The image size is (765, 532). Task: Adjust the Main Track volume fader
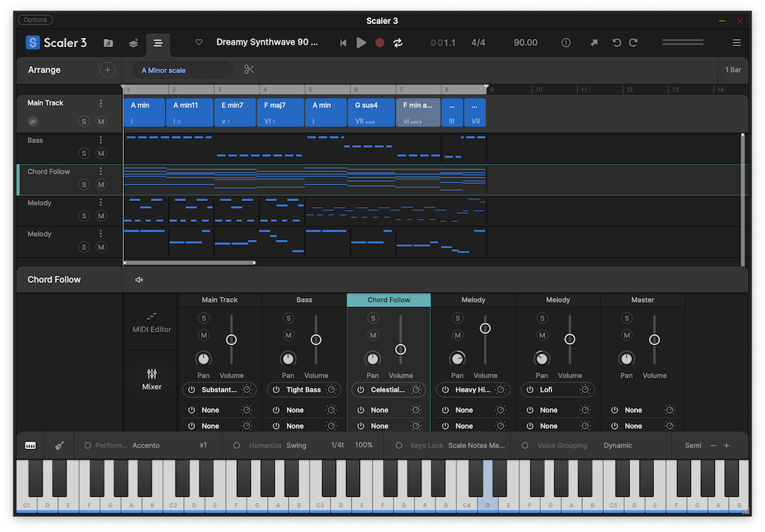(232, 340)
